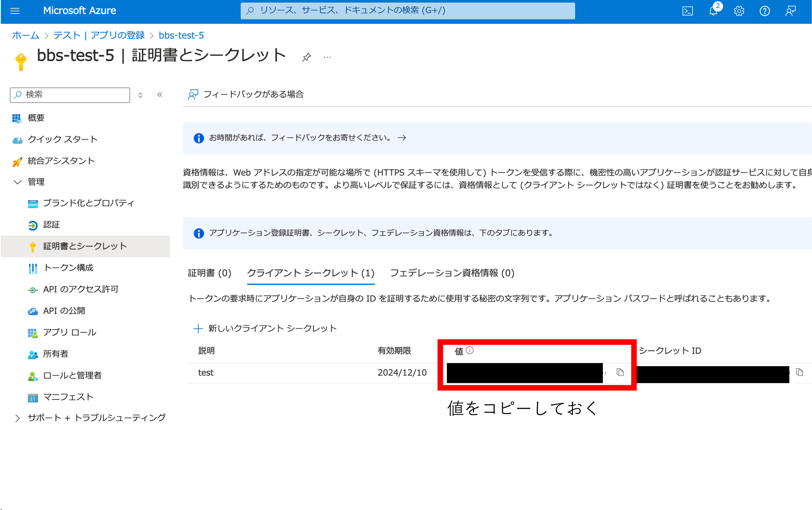
Task: Collapse the 管理 section
Action: coord(18,182)
